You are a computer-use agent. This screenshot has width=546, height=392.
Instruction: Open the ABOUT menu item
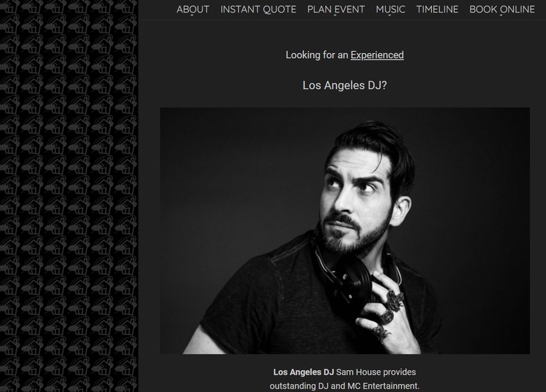click(192, 9)
